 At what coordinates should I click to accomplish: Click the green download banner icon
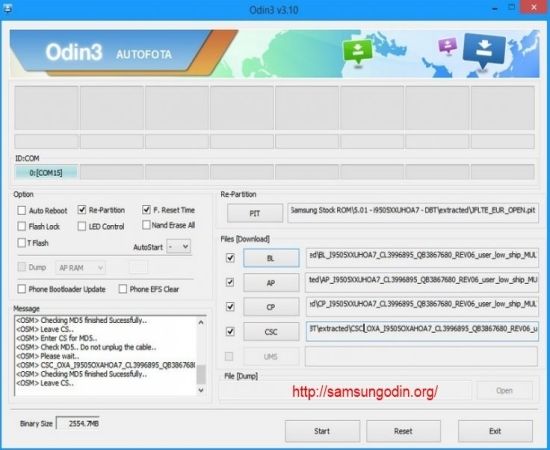[357, 52]
